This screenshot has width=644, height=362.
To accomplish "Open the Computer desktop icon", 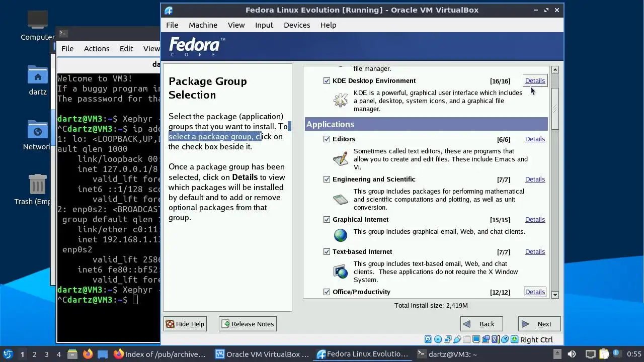I will [38, 26].
